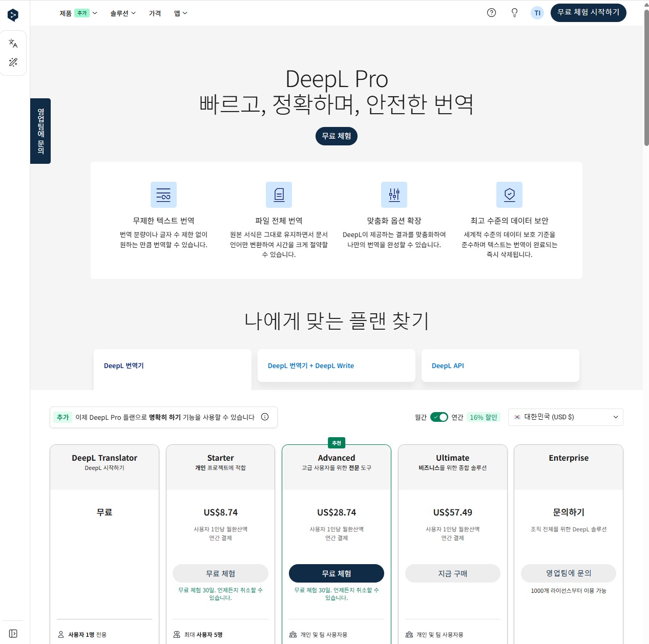This screenshot has height=644, width=649.
Task: Click the 연간 billing label
Action: pos(457,417)
